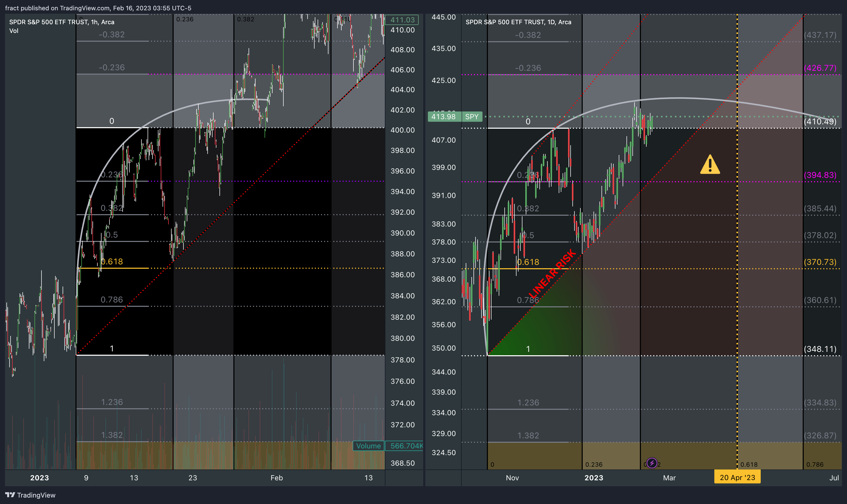Screen dimensions: 847x504
Task: Click the yellow warning triangle icon
Action: 710,165
